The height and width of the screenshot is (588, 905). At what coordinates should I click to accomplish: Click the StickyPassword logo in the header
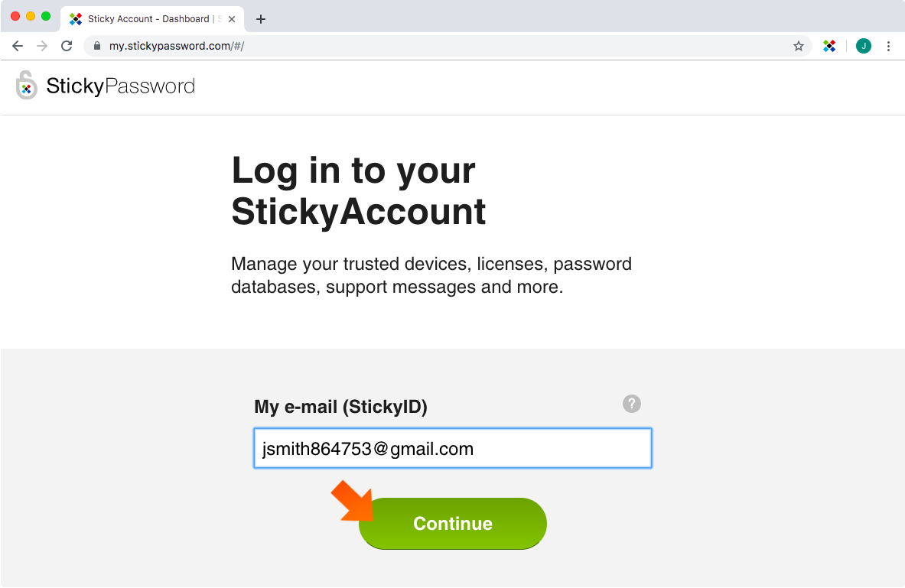[x=105, y=86]
